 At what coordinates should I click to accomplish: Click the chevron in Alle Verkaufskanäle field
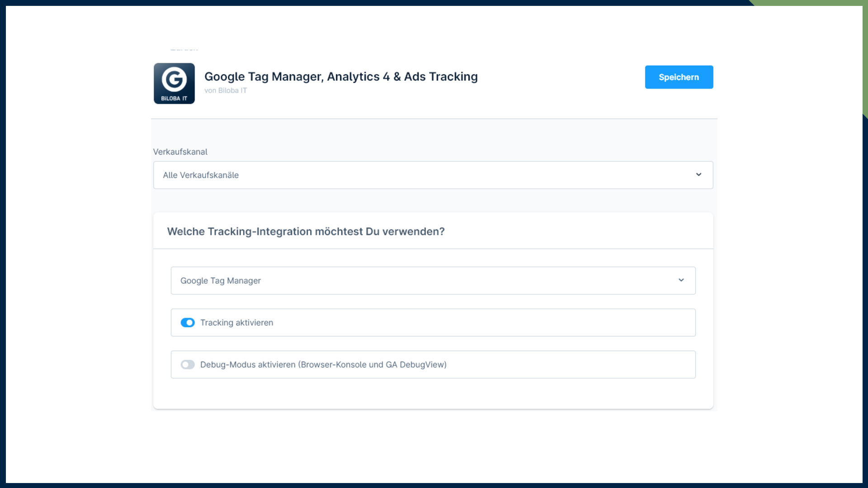click(x=698, y=174)
